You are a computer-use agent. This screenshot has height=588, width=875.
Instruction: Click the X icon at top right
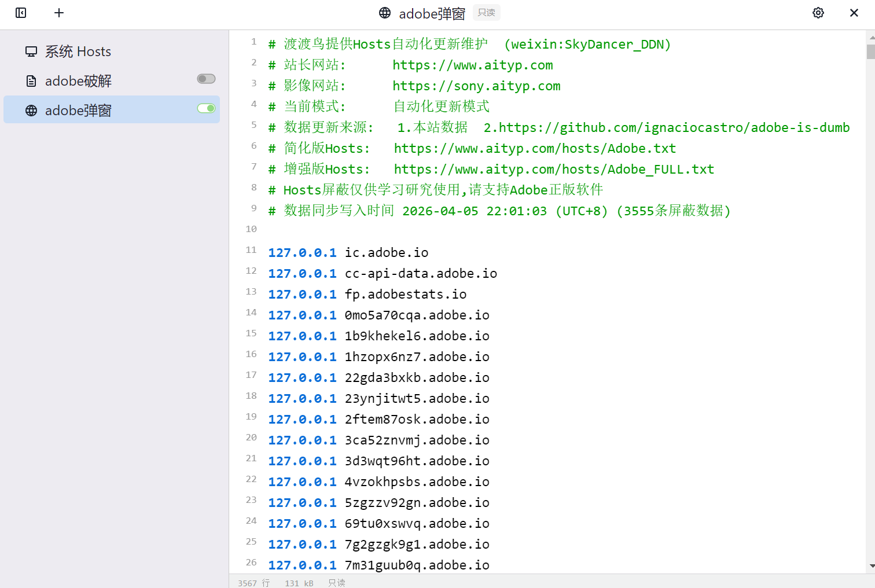pyautogui.click(x=854, y=13)
